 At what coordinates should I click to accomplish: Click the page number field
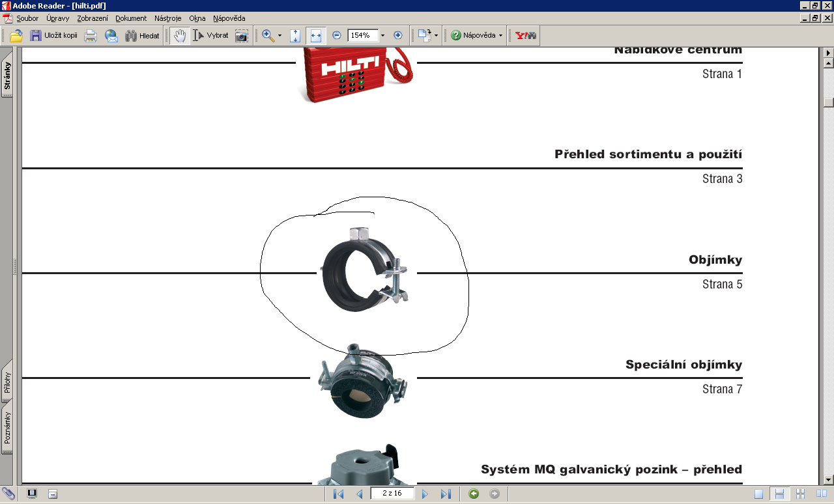[392, 494]
